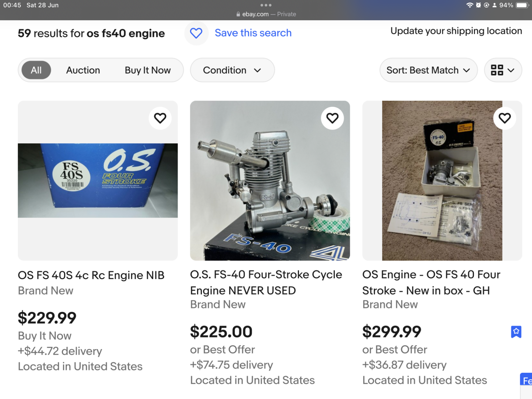
Task: Open the grid view layout icon
Action: pyautogui.click(x=497, y=70)
